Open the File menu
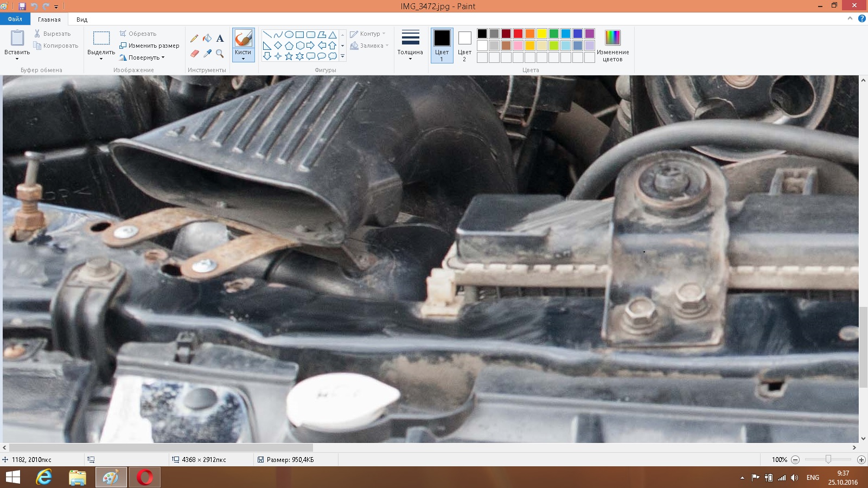The height and width of the screenshot is (488, 868). pyautogui.click(x=15, y=19)
